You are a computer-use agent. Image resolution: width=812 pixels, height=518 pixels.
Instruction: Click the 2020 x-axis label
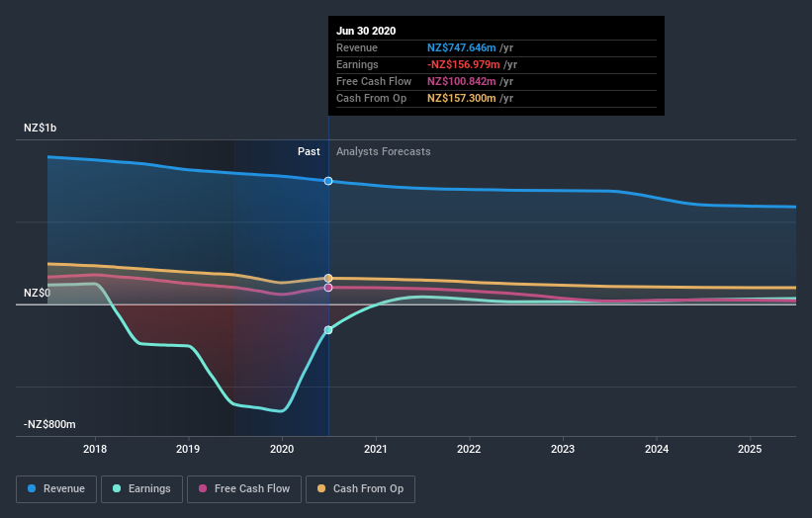coord(282,449)
